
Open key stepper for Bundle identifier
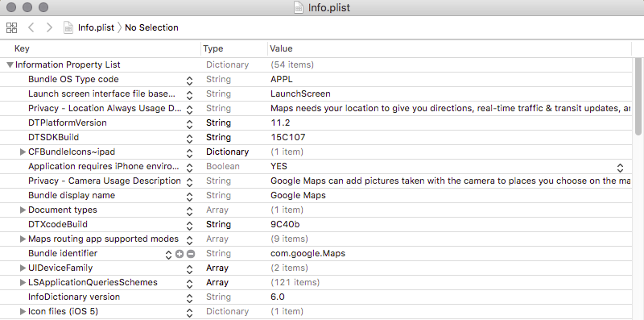[x=168, y=254]
